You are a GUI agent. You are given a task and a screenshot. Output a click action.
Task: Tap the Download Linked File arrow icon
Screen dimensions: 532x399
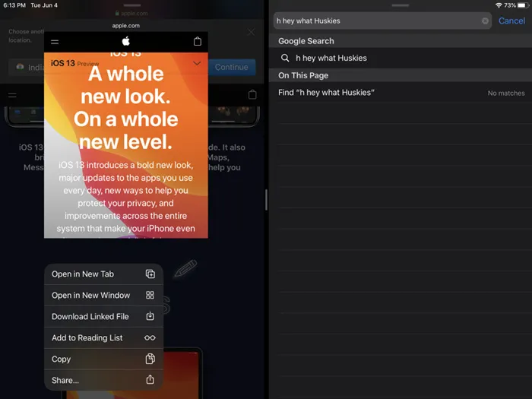[x=150, y=317]
